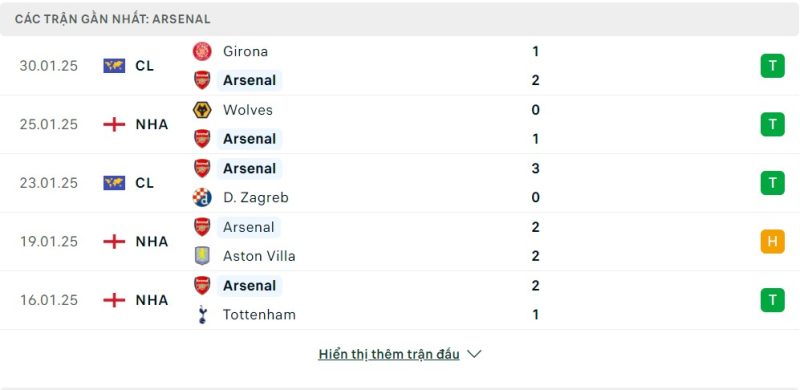Select NHA league label on 19.01.25

(x=152, y=241)
